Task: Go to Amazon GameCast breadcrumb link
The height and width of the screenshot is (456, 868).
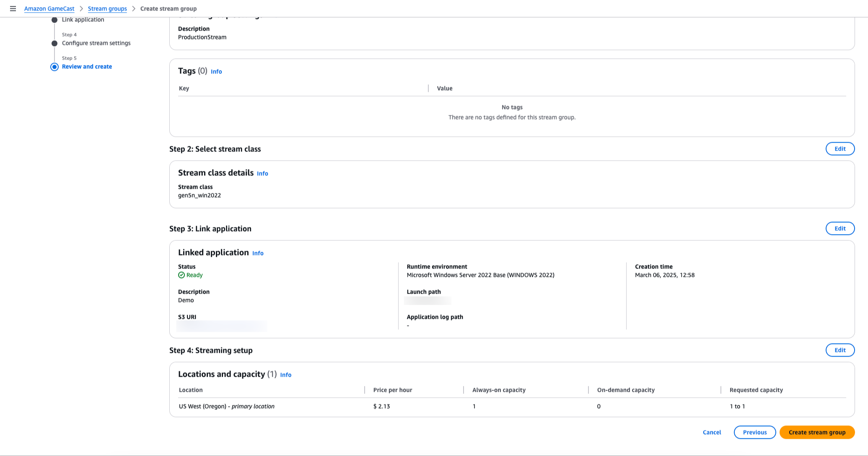Action: click(49, 8)
